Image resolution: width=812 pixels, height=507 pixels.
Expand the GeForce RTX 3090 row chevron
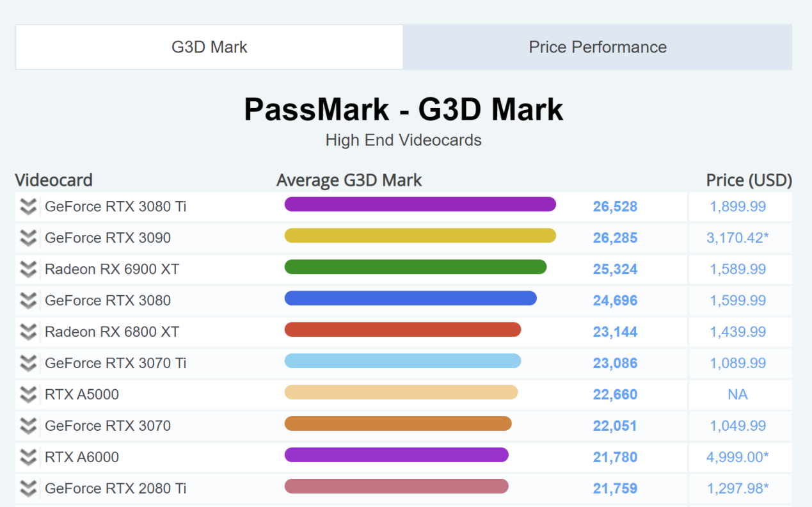(x=28, y=238)
